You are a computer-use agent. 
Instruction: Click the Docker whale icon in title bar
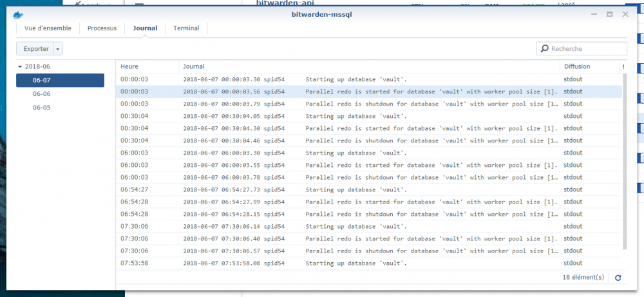click(x=18, y=15)
